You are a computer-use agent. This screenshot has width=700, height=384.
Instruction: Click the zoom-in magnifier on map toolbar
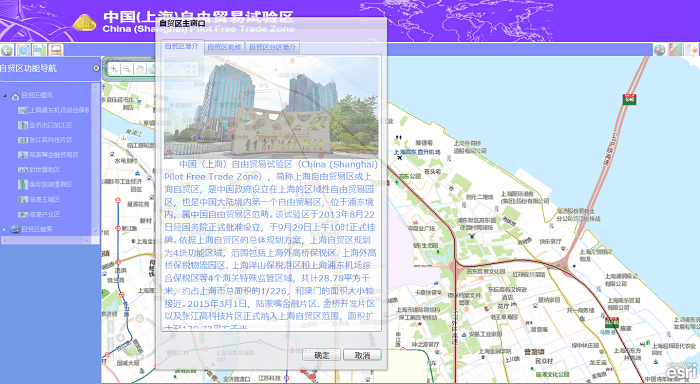pos(114,69)
